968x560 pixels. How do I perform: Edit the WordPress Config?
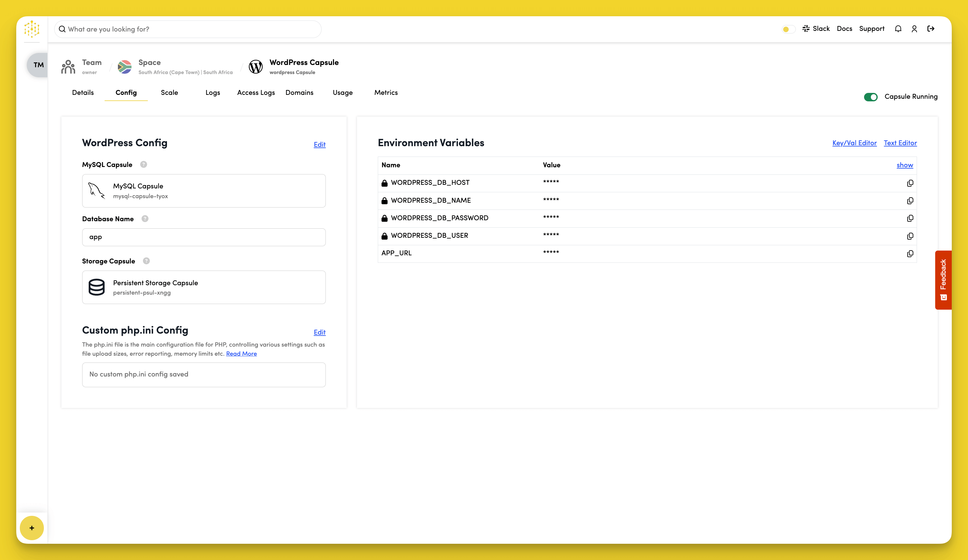319,145
